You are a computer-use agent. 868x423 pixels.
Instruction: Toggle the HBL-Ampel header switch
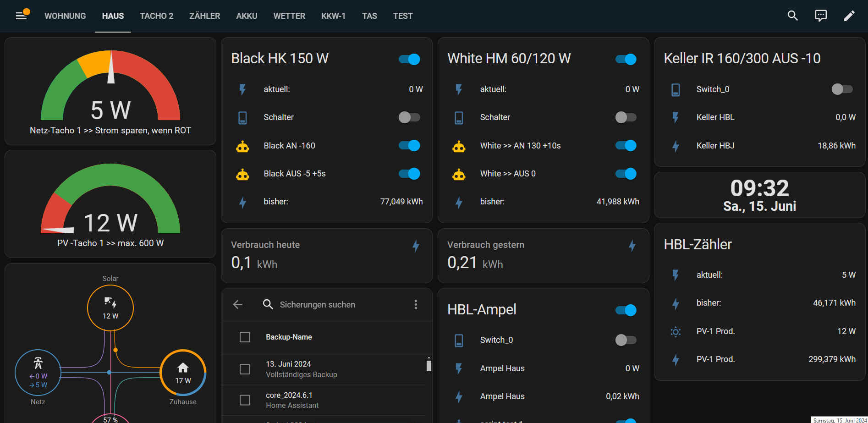click(626, 310)
